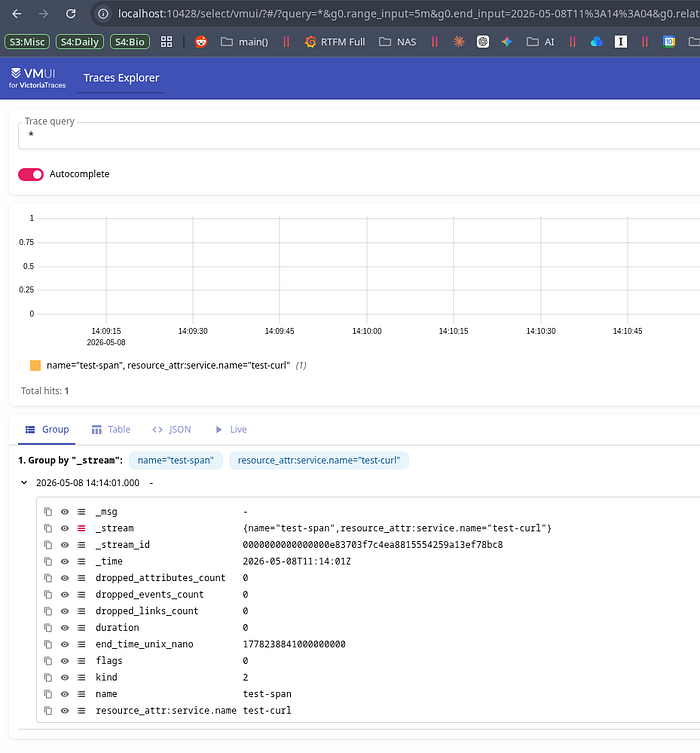Viewport: 700px width, 753px height.
Task: Switch to the Group view tab
Action: [47, 429]
